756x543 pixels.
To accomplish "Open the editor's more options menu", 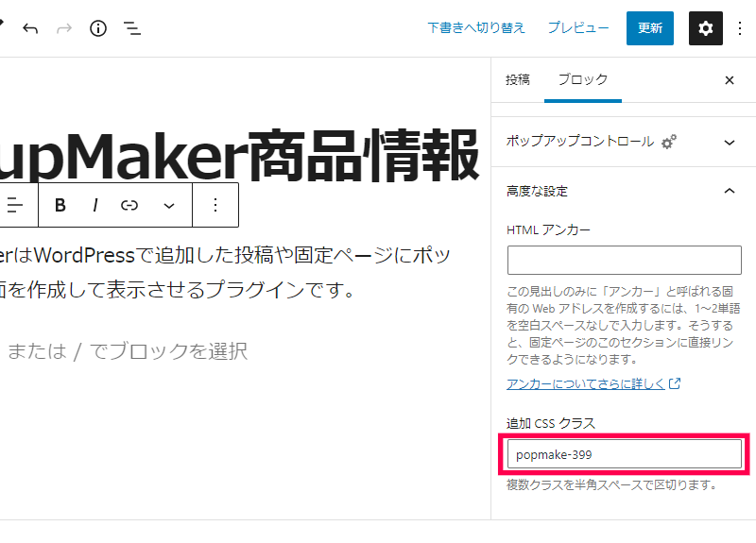I will (740, 28).
